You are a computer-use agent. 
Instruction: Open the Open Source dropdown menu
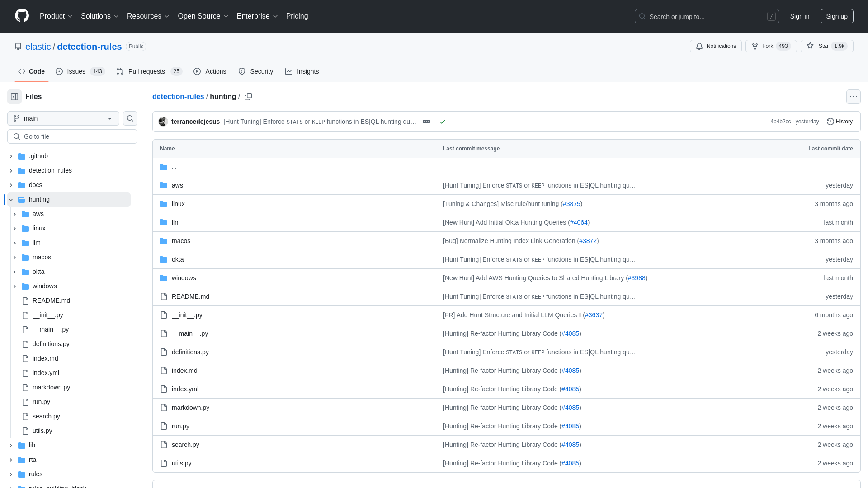(203, 16)
